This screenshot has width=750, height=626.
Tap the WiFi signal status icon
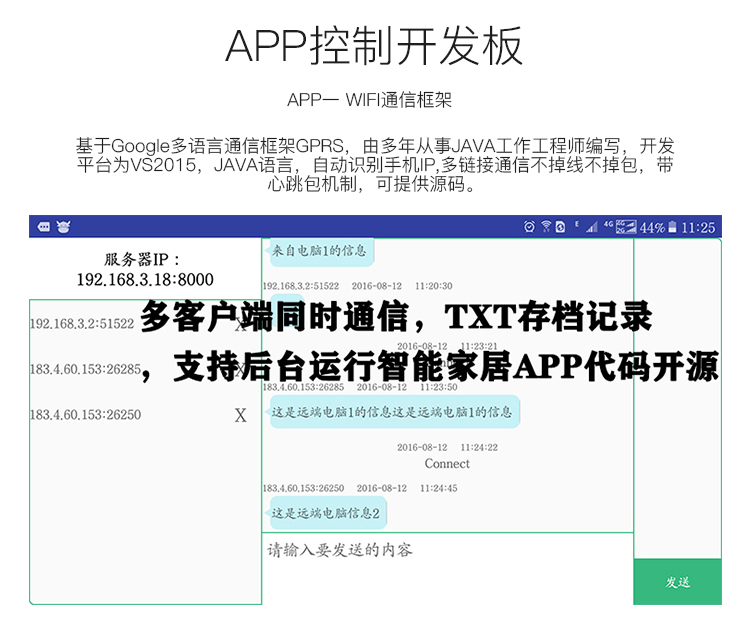546,227
